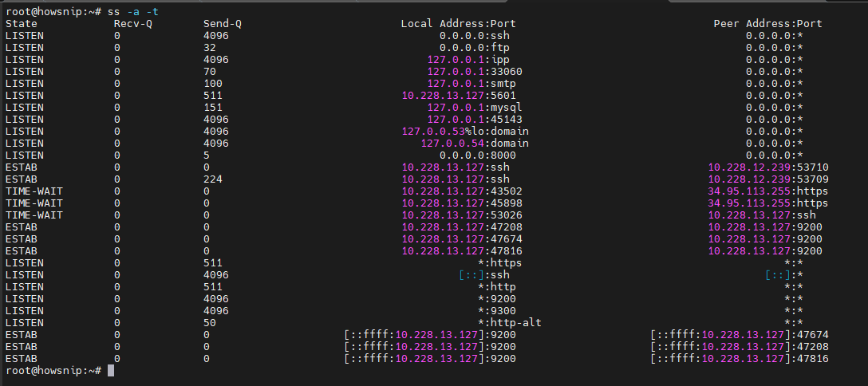Click the "Peer Address:Port" header
This screenshot has width=868, height=386.
click(767, 24)
